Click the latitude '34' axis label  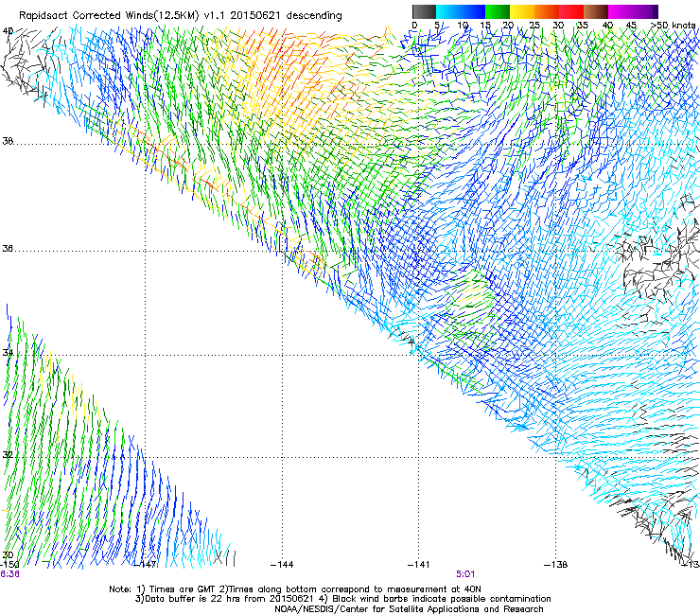click(8, 352)
